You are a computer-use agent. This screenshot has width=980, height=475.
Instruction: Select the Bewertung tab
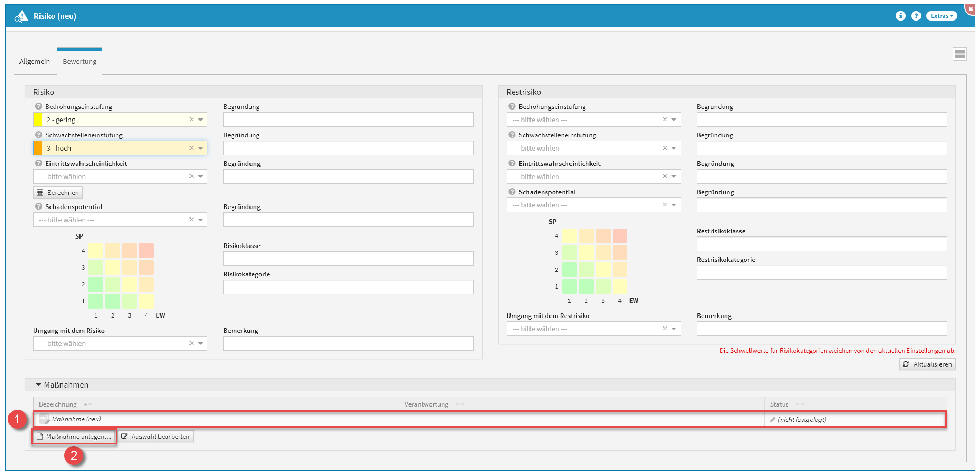click(x=79, y=61)
